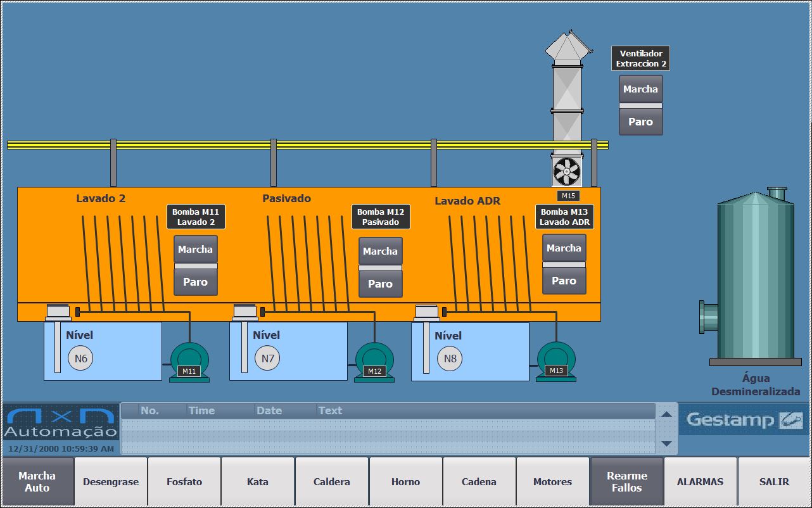Select the N8 level indicator
The height and width of the screenshot is (508, 812).
450,359
